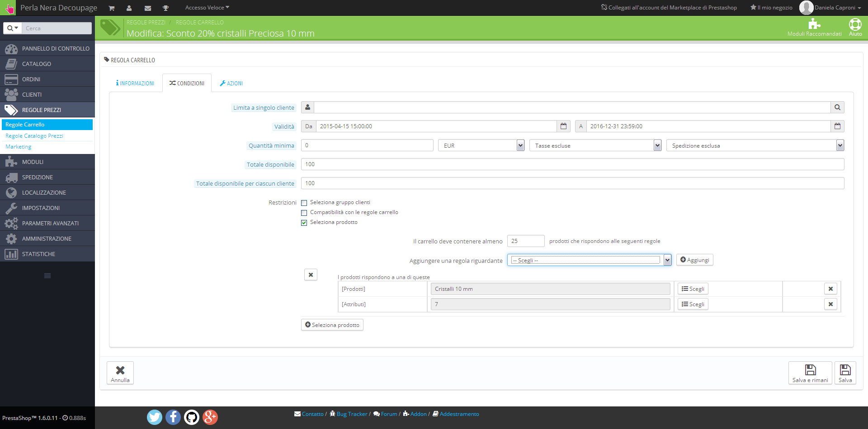Screen dimensions: 868x429
Task: Expand the EUR currency dropdown
Action: [481, 145]
